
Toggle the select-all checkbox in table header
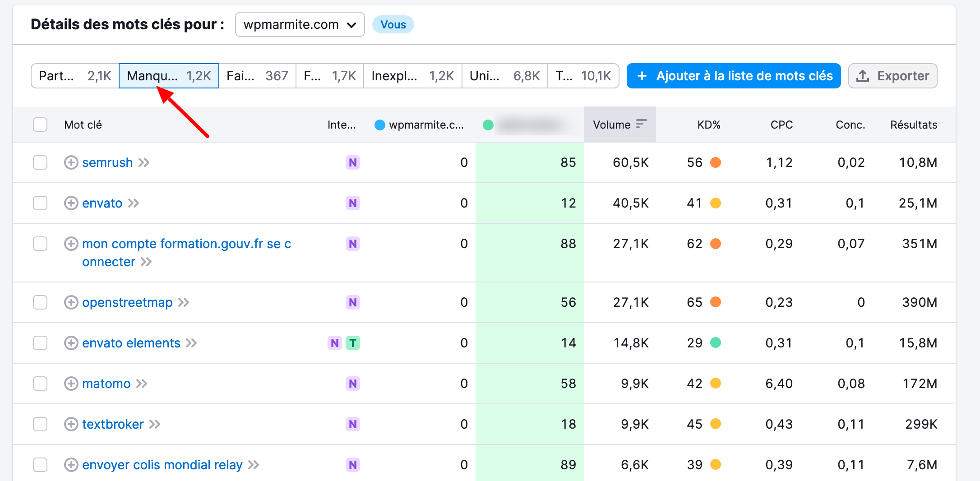[40, 125]
